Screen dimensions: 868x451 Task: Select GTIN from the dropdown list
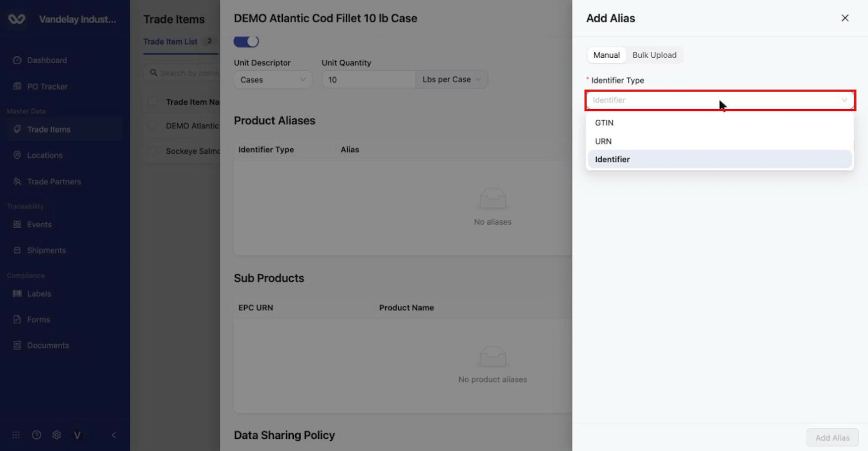tap(719, 123)
